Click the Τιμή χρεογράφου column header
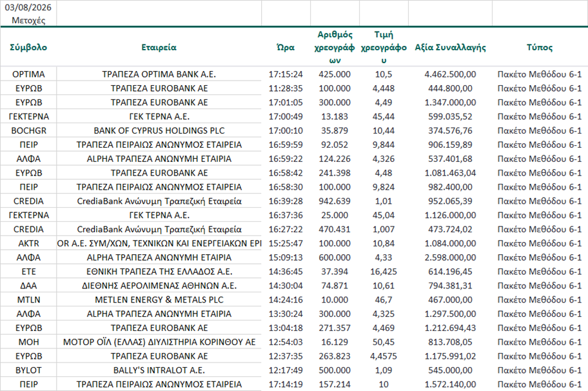The image size is (588, 391). [x=384, y=47]
